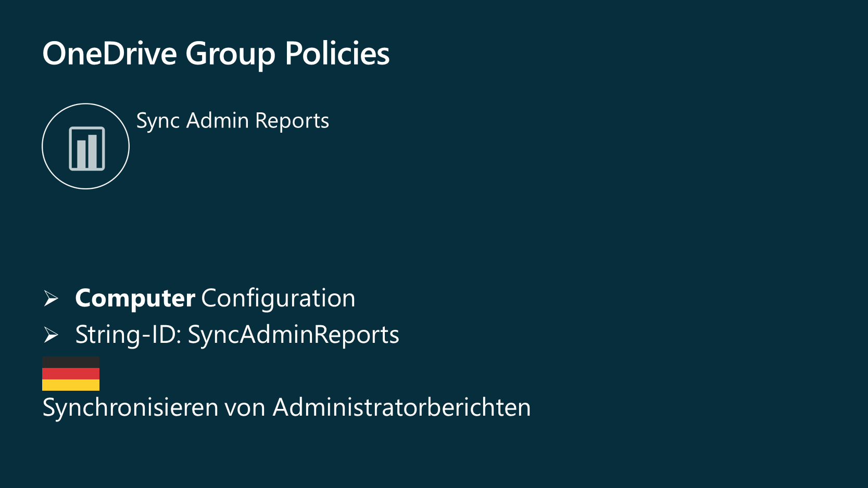The height and width of the screenshot is (488, 868).
Task: Select the black stripe of the flag
Action: point(71,362)
